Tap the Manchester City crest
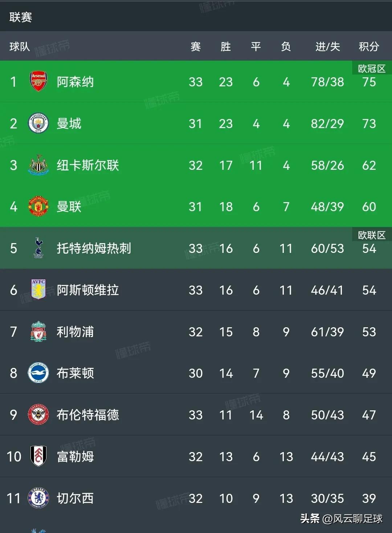Image resolution: width=392 pixels, height=533 pixels. tap(38, 123)
